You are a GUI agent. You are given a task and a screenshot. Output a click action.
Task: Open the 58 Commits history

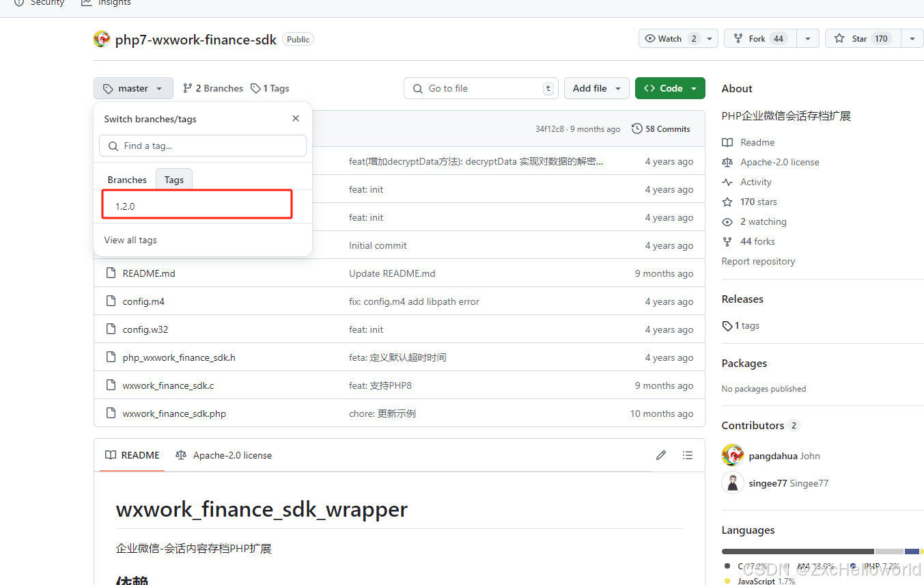[661, 128]
